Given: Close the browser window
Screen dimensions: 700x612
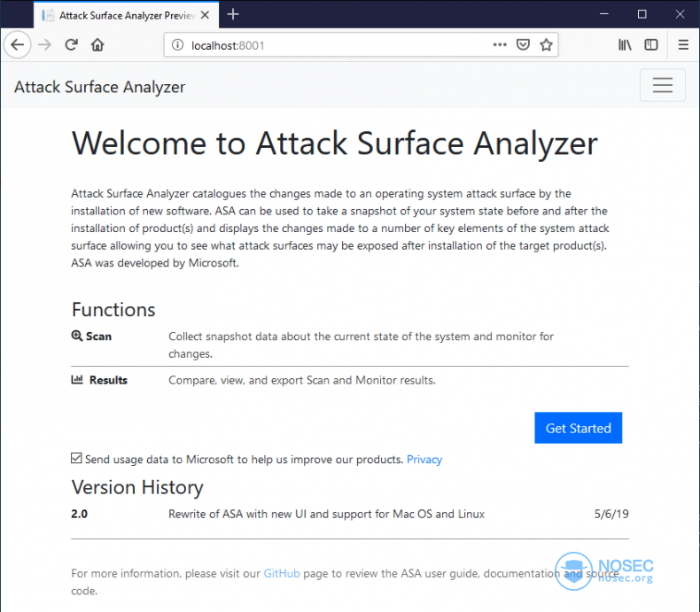Looking at the screenshot, I should point(680,14).
